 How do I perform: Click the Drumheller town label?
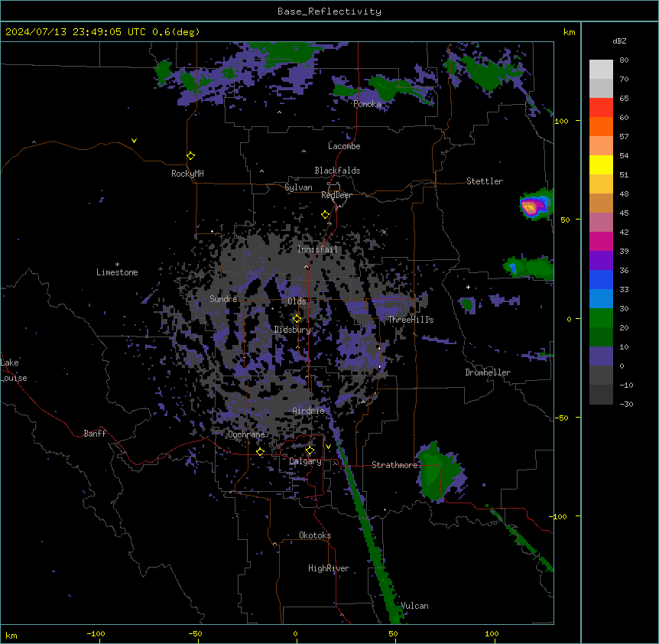point(488,372)
